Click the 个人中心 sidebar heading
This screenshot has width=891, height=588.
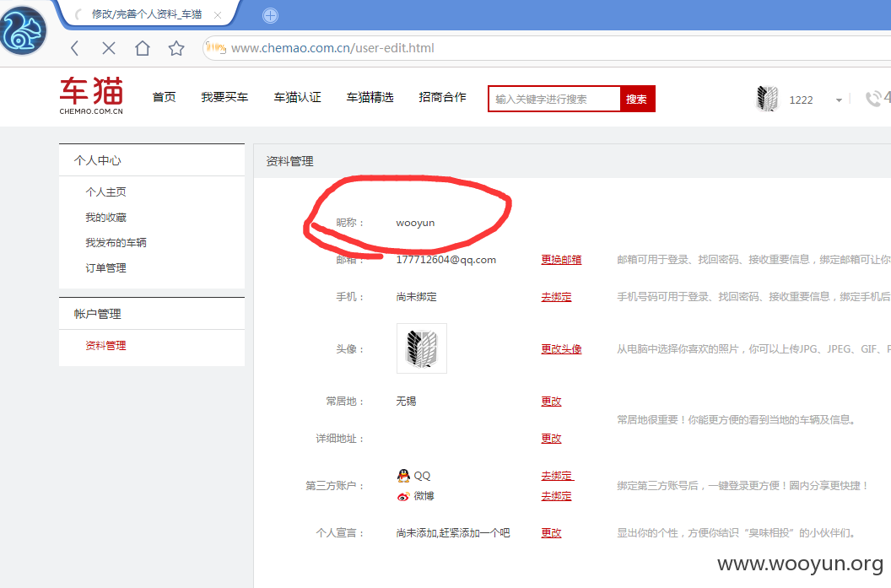tap(97, 160)
